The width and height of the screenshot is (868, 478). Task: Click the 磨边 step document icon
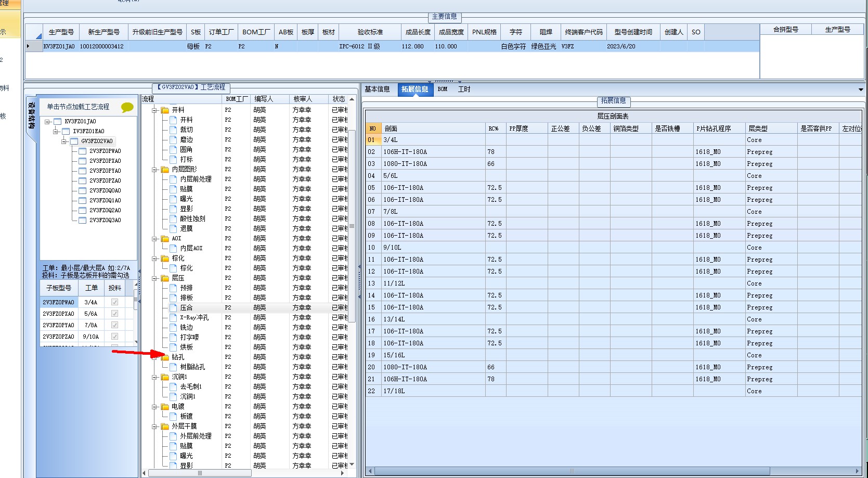tap(174, 140)
